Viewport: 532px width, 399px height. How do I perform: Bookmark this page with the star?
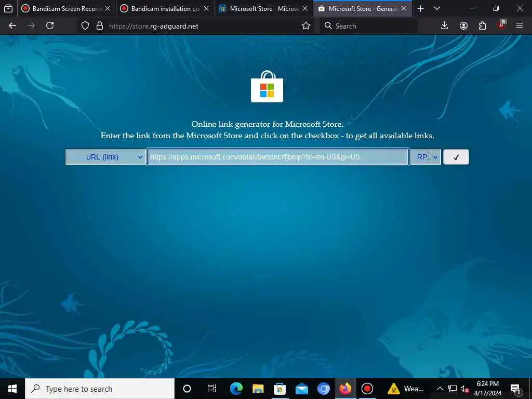point(305,26)
